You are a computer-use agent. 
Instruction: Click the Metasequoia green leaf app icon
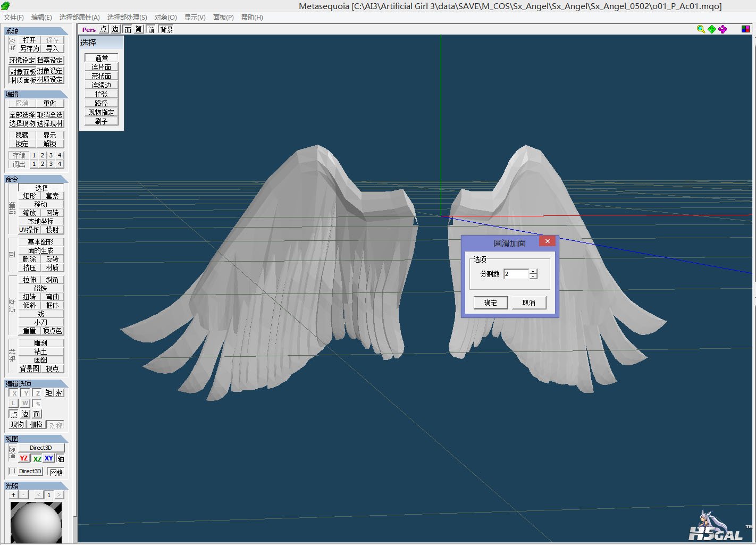[x=5, y=6]
